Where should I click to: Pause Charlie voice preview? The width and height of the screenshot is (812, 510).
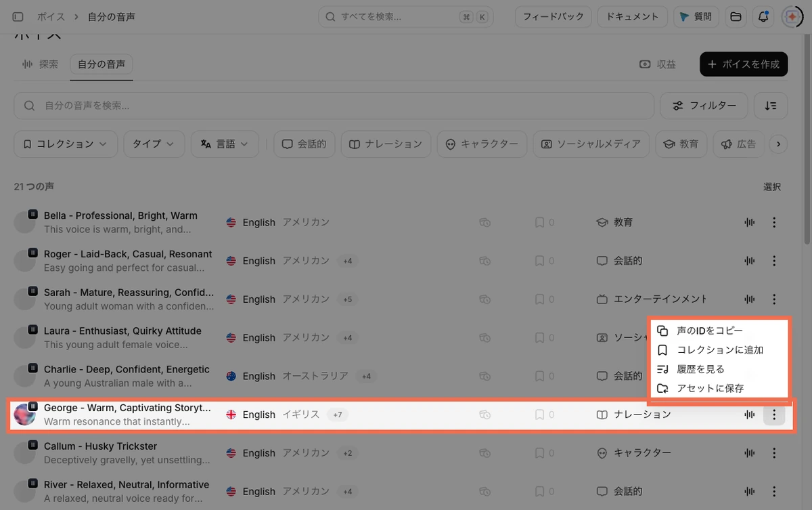pyautogui.click(x=32, y=368)
